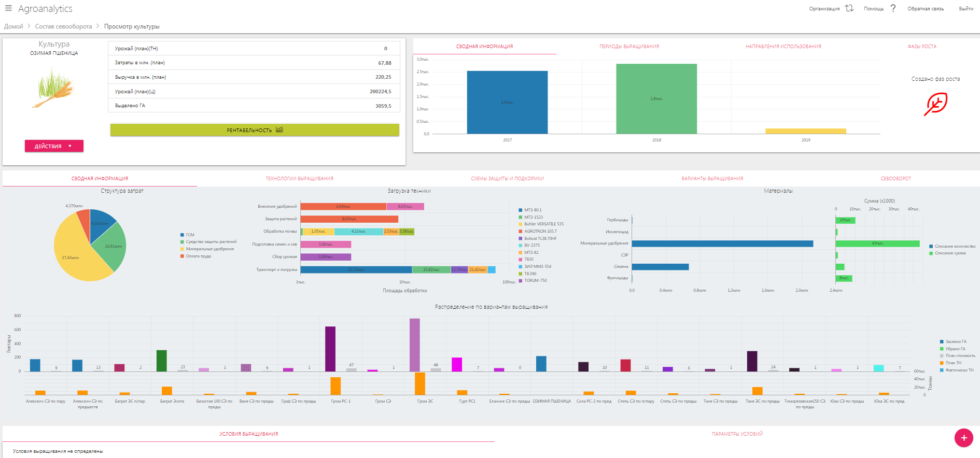Open the Технологии выращивания tab
The width and height of the screenshot is (980, 458).
299,179
